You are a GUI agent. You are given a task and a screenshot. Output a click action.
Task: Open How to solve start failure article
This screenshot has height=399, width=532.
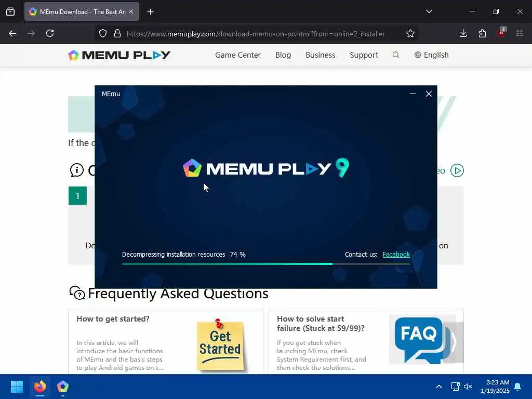(x=321, y=323)
